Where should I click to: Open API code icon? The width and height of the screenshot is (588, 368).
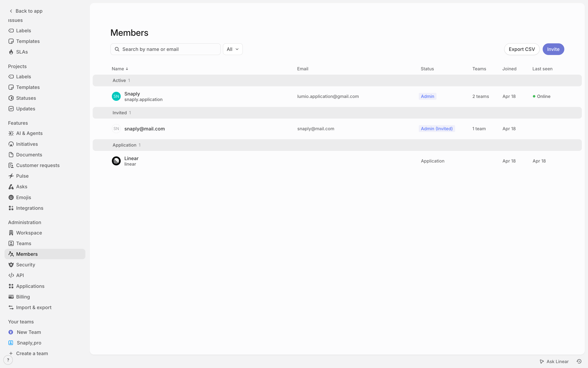point(11,275)
